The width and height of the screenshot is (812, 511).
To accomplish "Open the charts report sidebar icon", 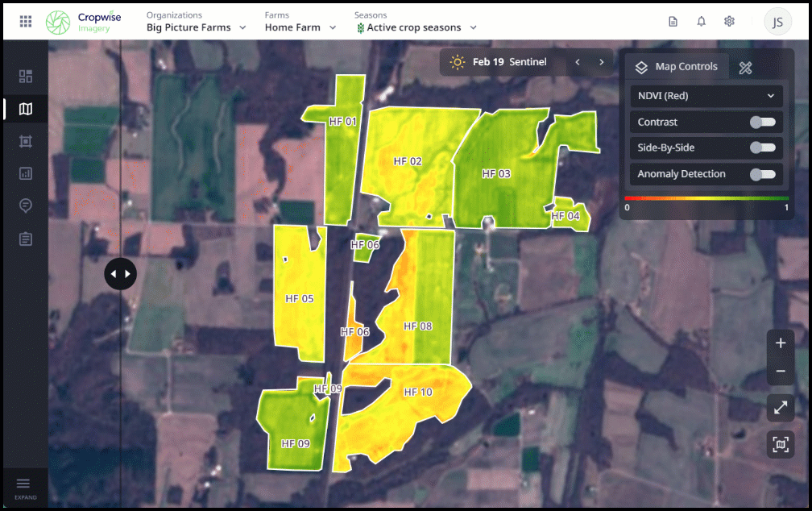I will tap(26, 173).
